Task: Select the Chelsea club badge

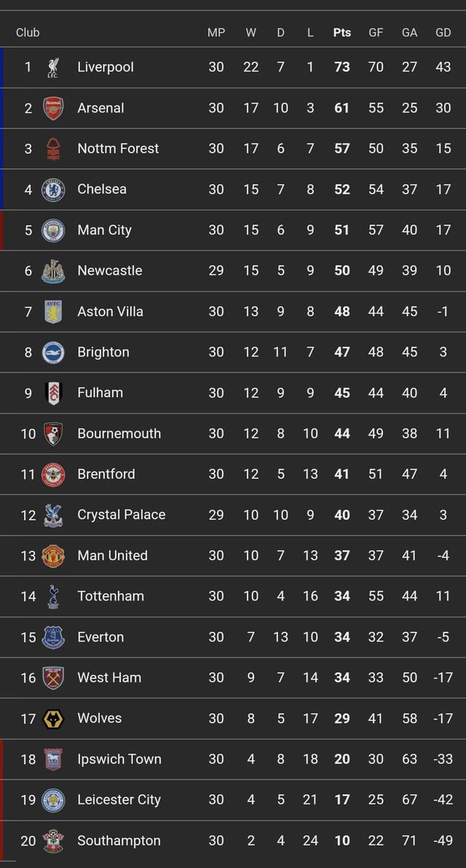Action: click(52, 189)
